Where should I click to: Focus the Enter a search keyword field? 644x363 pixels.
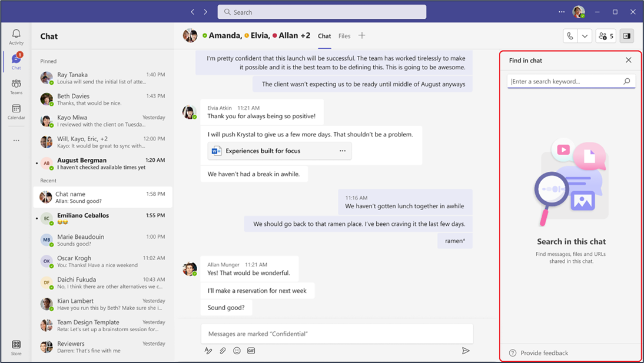tap(572, 81)
